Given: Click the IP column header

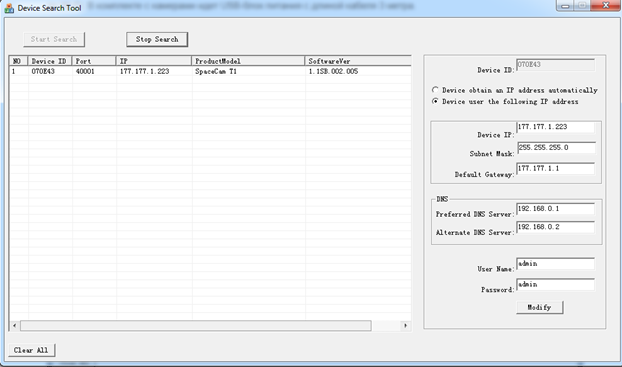Looking at the screenshot, I should click(154, 61).
